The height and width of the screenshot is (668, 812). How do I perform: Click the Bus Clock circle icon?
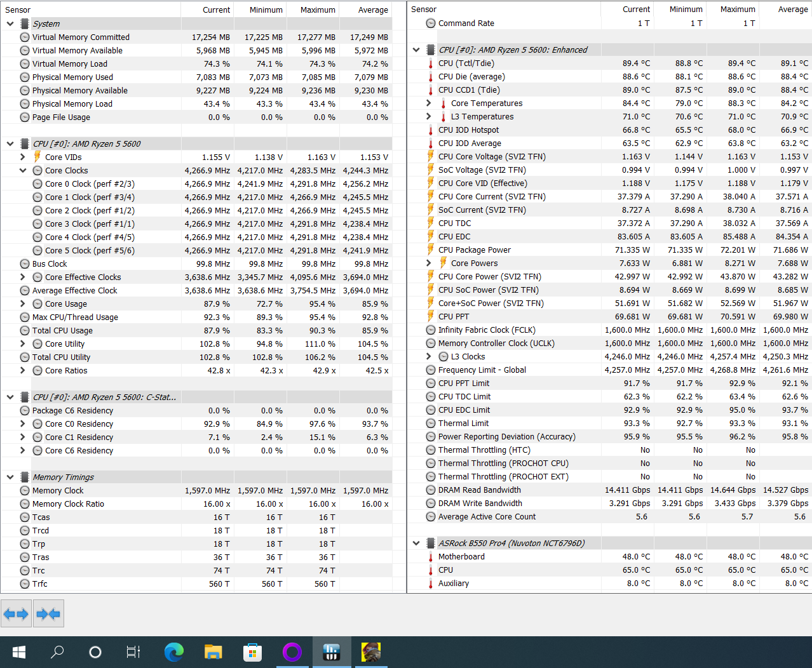(x=25, y=264)
